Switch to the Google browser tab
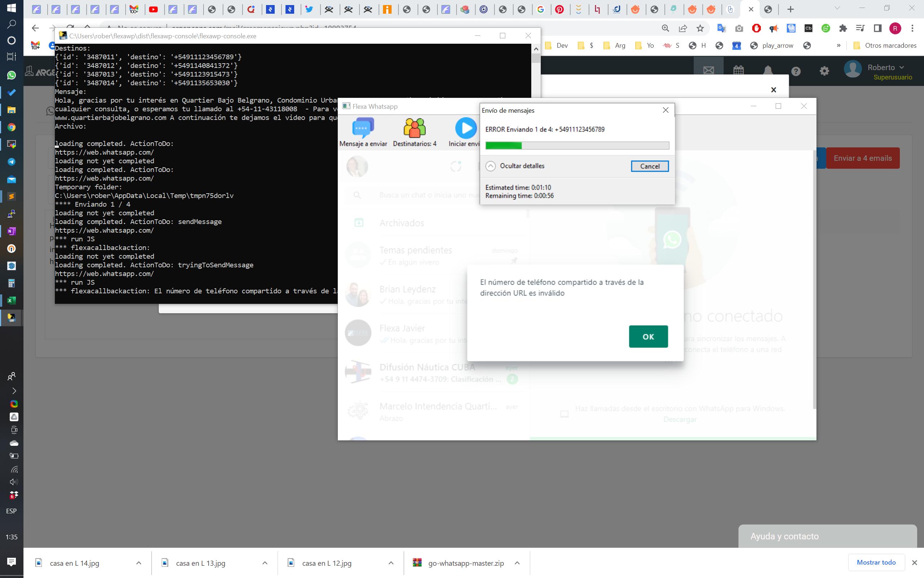The image size is (924, 578). (x=540, y=9)
